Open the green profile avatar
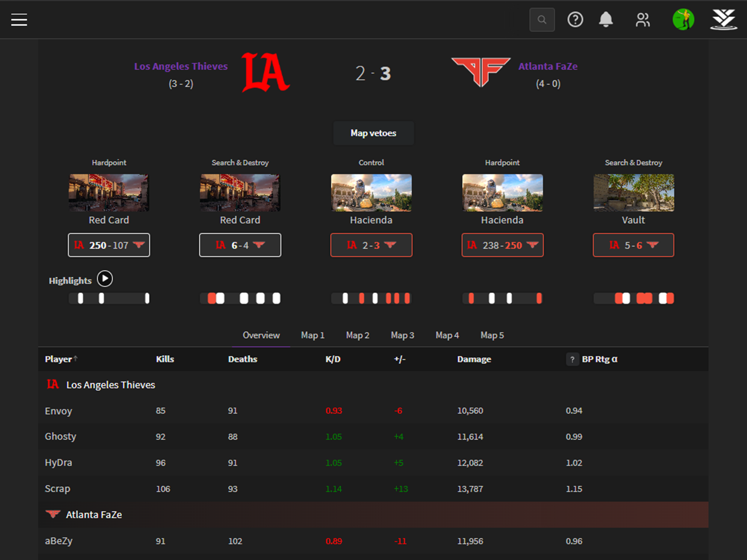 pos(683,20)
